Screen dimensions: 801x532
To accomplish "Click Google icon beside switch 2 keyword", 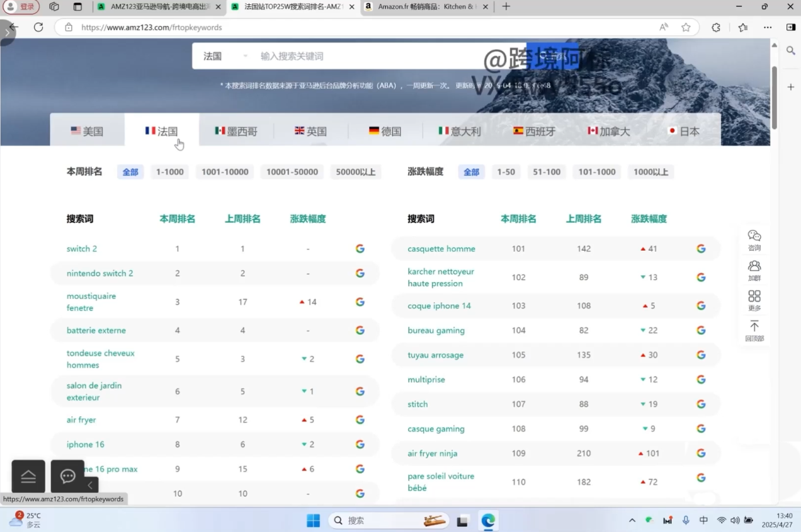I will point(360,249).
